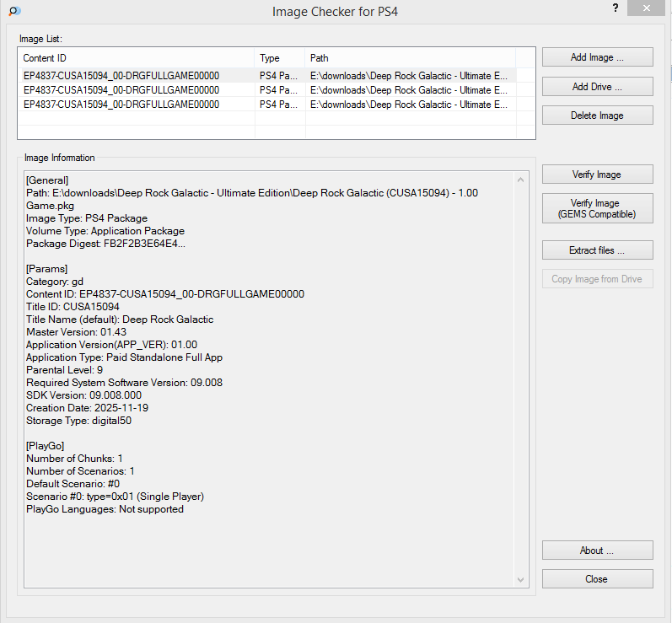672x623 pixels.
Task: Open the About ... dialog
Action: click(x=597, y=550)
